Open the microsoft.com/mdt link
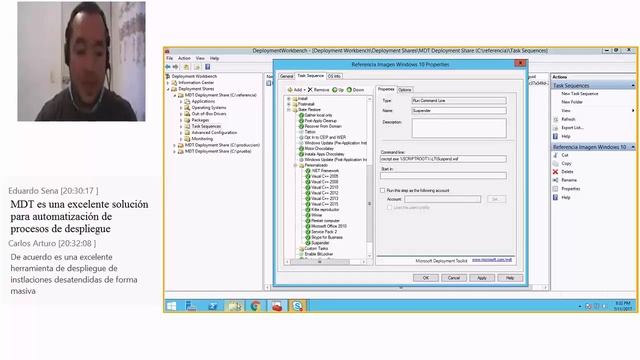Viewport: 640px width, 360px height. 492,260
